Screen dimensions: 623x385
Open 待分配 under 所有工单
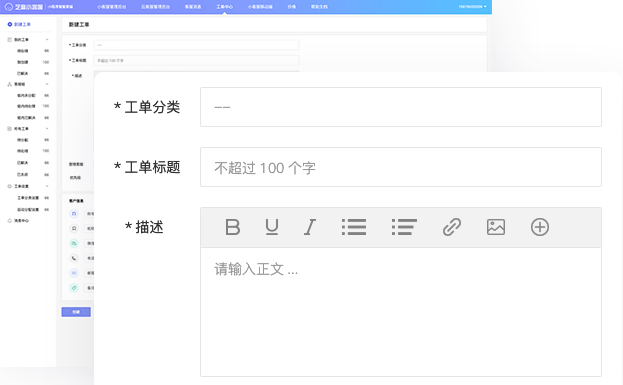tap(23, 140)
